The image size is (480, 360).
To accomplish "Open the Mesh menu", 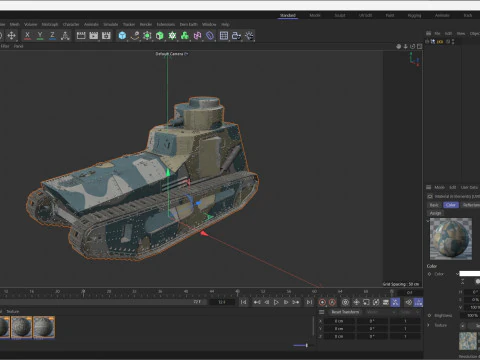I will [14, 24].
